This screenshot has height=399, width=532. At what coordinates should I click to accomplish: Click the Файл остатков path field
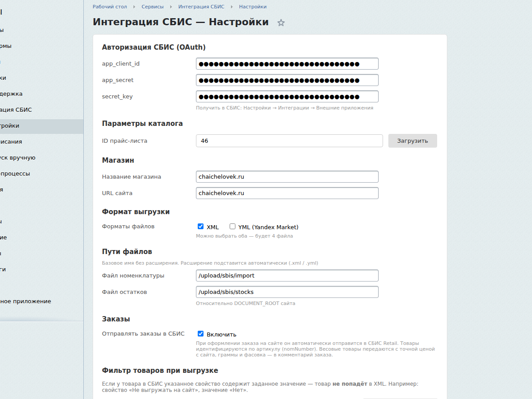click(287, 292)
